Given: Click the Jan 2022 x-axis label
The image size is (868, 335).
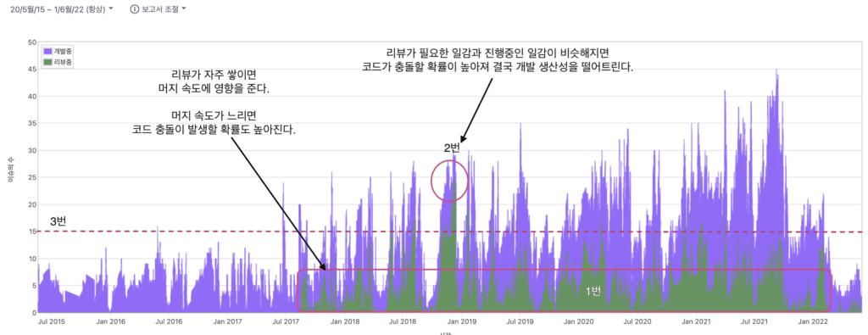Looking at the screenshot, I should click(x=812, y=321).
